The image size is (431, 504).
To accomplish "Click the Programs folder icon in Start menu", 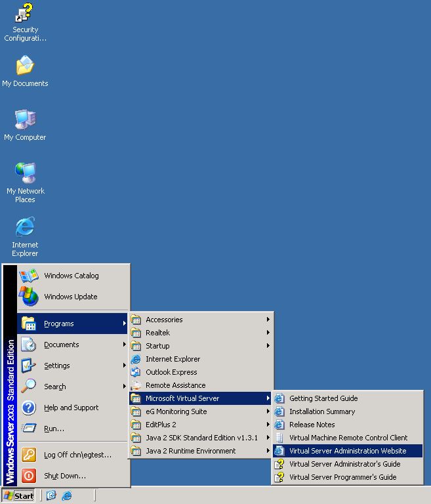I will (29, 324).
